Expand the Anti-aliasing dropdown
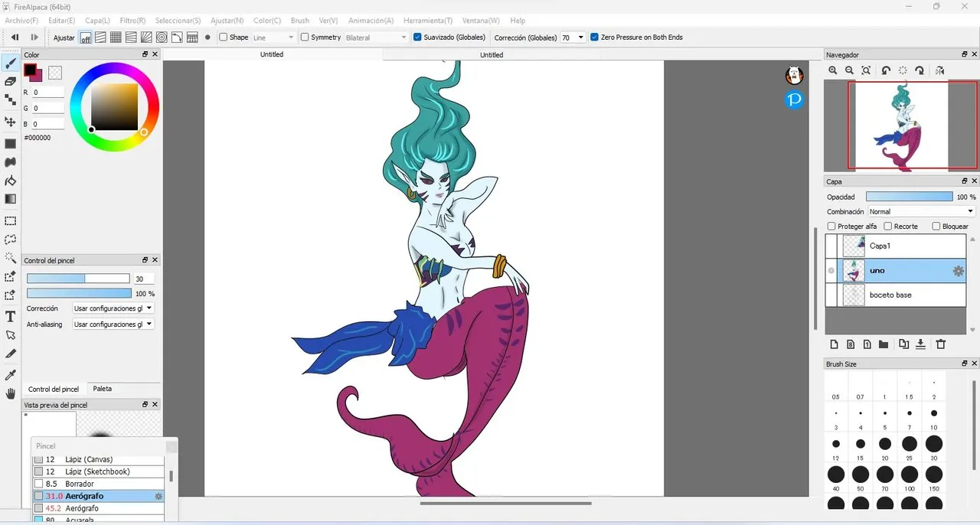 click(113, 324)
